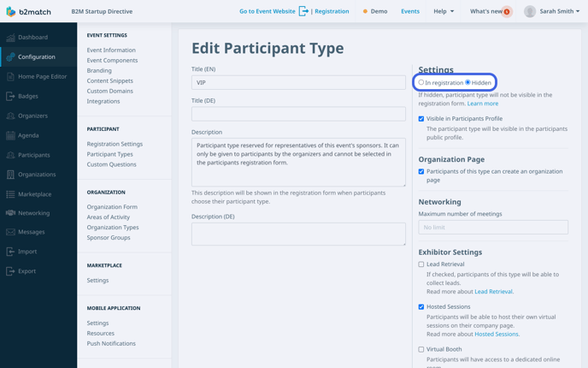Open Resources under Mobile Application
Image resolution: width=588 pixels, height=368 pixels.
[x=101, y=333]
